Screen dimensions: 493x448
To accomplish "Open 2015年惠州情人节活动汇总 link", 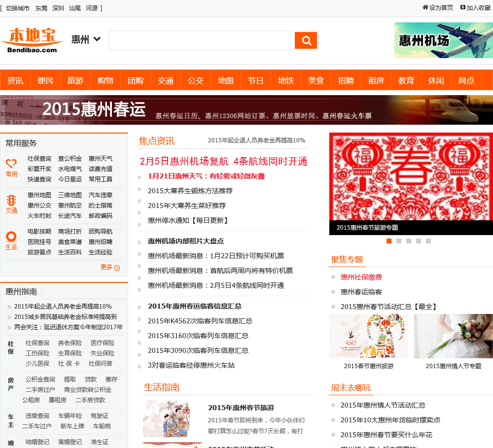I will (383, 405).
